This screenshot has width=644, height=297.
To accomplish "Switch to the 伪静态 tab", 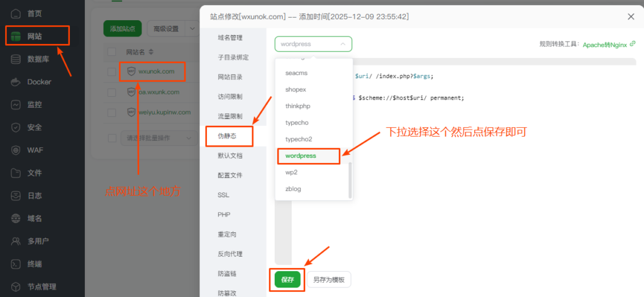I will click(233, 136).
